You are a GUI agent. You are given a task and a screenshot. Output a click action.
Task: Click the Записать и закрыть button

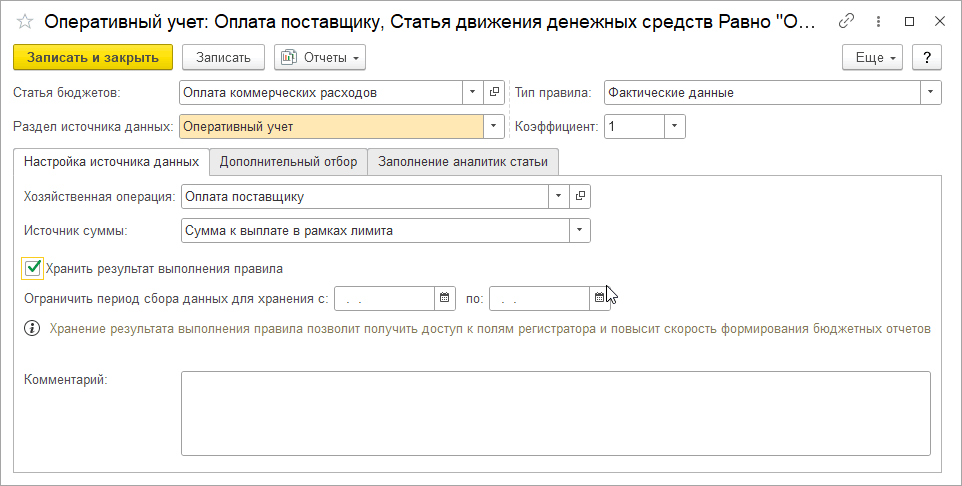tap(93, 58)
